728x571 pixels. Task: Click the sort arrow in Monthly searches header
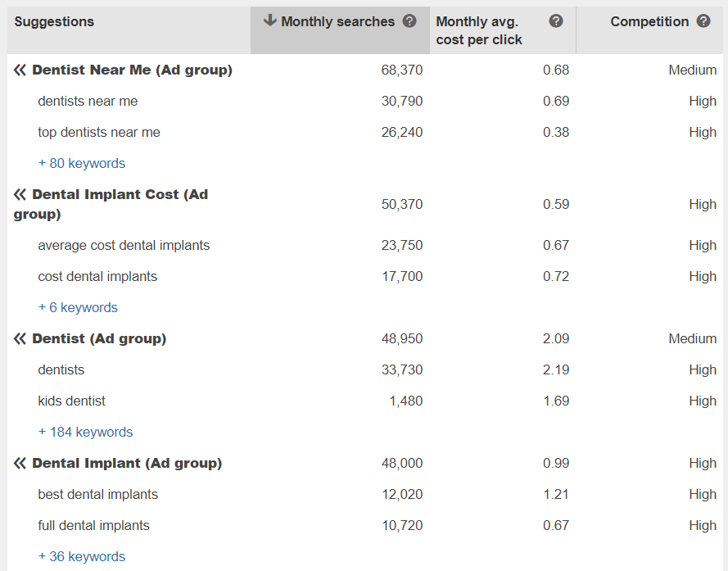pyautogui.click(x=270, y=21)
